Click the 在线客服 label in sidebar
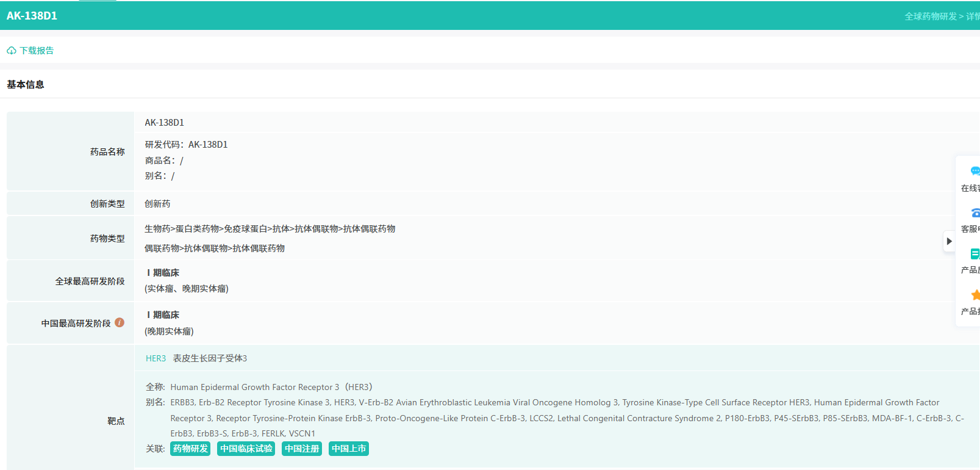The width and height of the screenshot is (980, 470). click(970, 188)
